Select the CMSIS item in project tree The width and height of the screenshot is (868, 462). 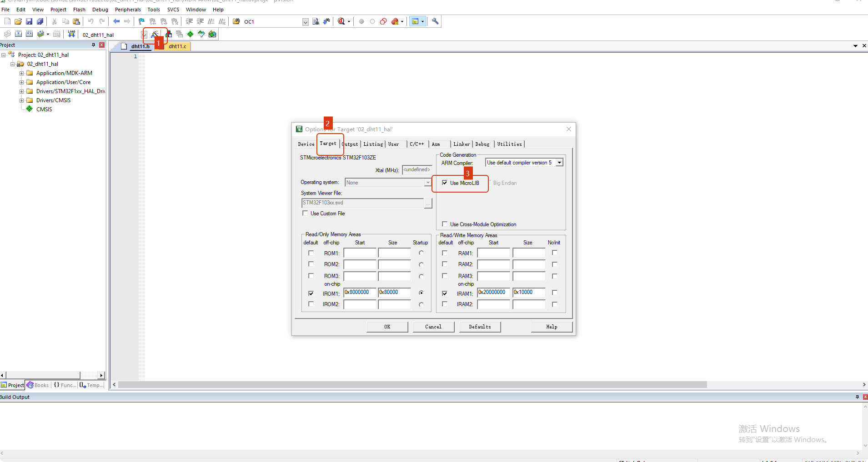click(44, 109)
